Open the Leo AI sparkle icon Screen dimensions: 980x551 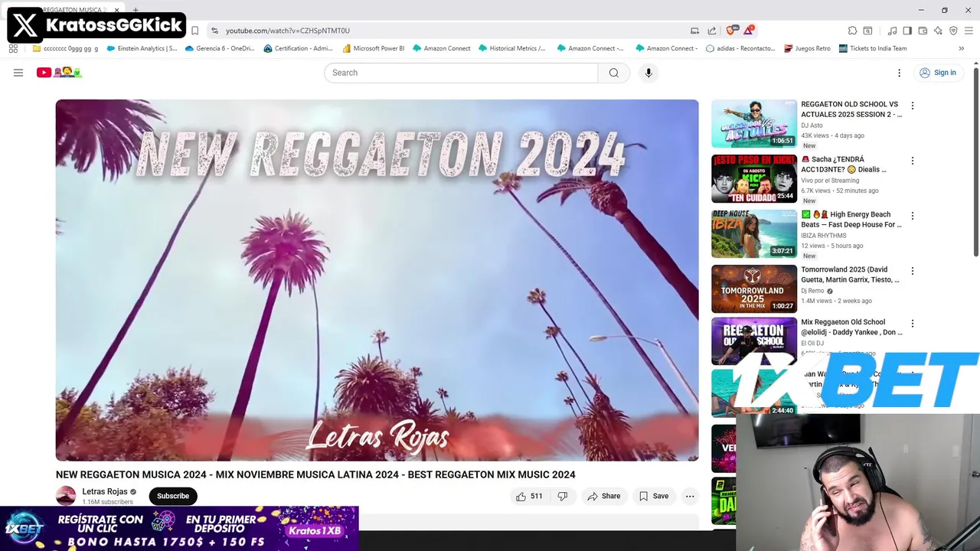click(938, 31)
